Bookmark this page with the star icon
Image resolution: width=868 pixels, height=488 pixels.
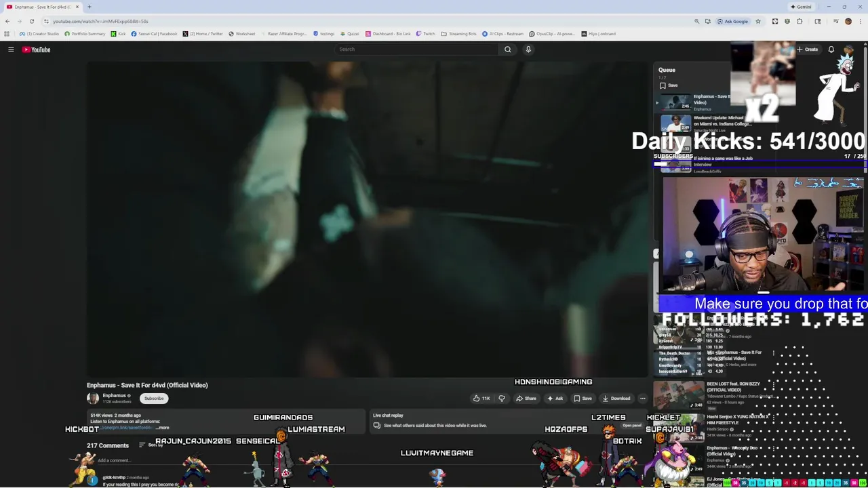(758, 21)
